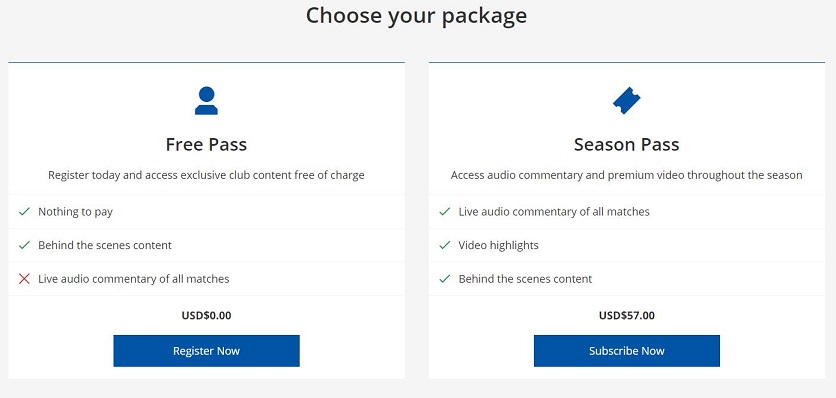Click the Nothing to pay feature row
Viewport: 836px width, 398px height.
click(x=206, y=212)
